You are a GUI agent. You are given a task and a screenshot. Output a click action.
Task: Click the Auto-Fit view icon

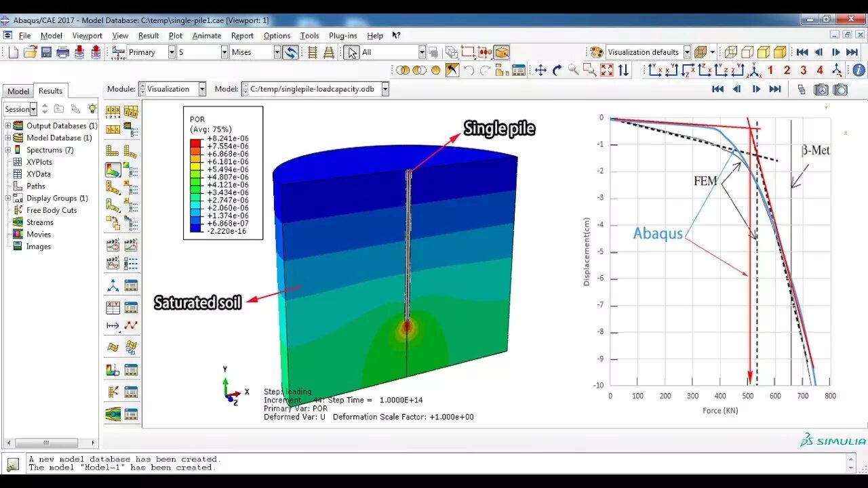click(x=606, y=70)
